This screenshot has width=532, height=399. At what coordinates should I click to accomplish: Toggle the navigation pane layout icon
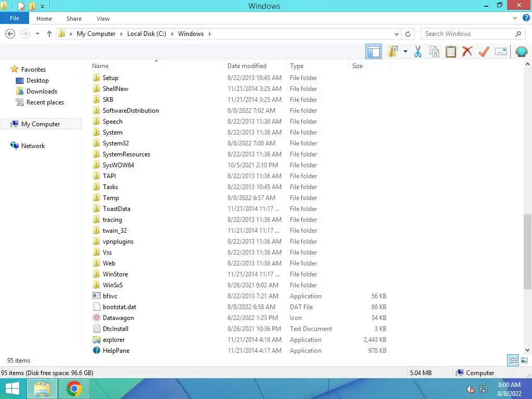pyautogui.click(x=373, y=51)
